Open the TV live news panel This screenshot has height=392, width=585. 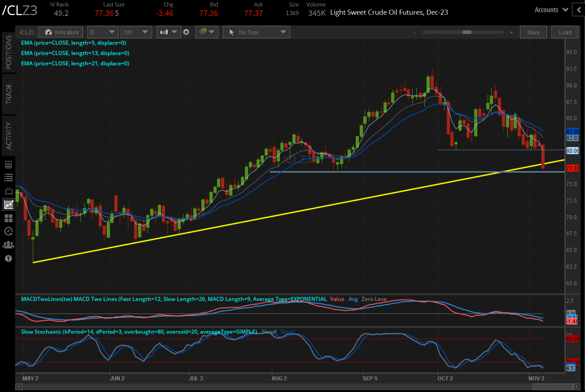click(9, 191)
